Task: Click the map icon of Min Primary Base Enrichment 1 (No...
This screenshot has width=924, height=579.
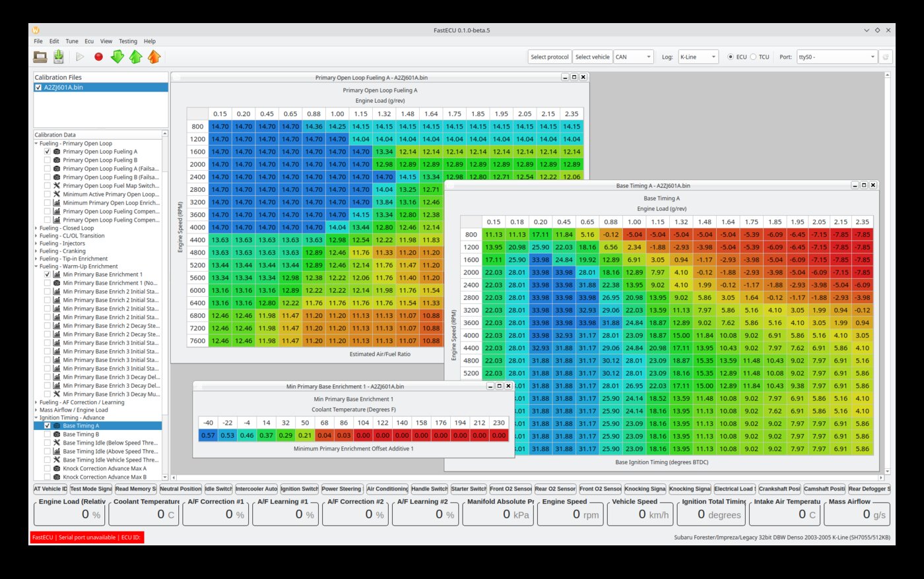Action: [x=57, y=283]
